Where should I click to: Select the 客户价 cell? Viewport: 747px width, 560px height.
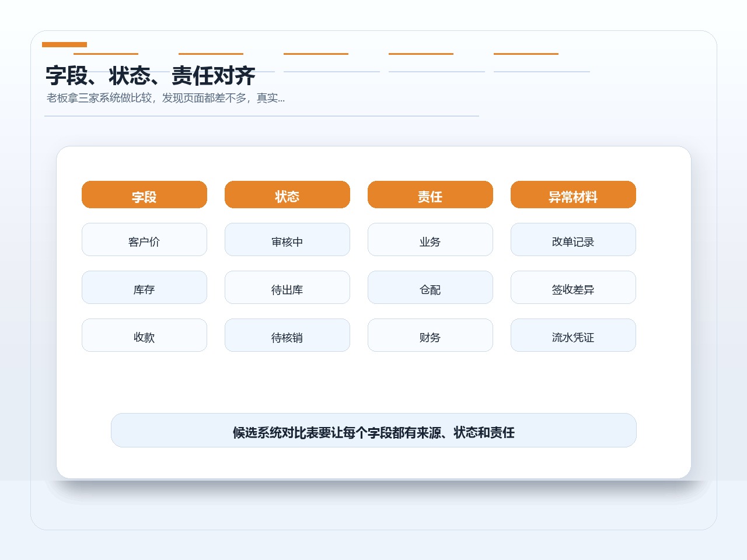tap(144, 239)
